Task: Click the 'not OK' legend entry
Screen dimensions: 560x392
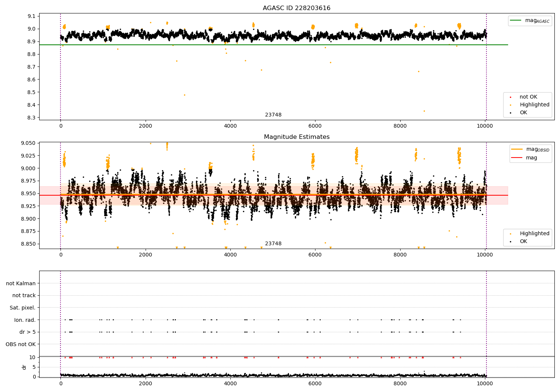Action: tap(528, 97)
